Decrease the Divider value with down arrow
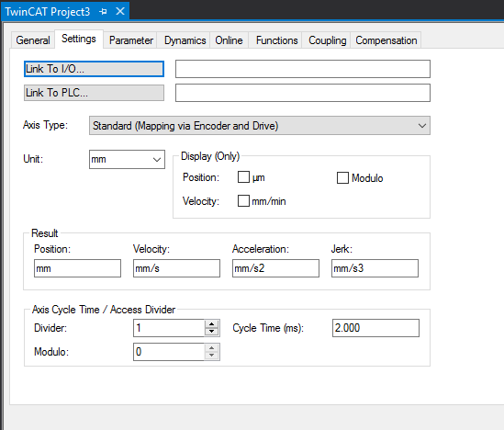Screen dimensions: 504x430 pyautogui.click(x=211, y=332)
